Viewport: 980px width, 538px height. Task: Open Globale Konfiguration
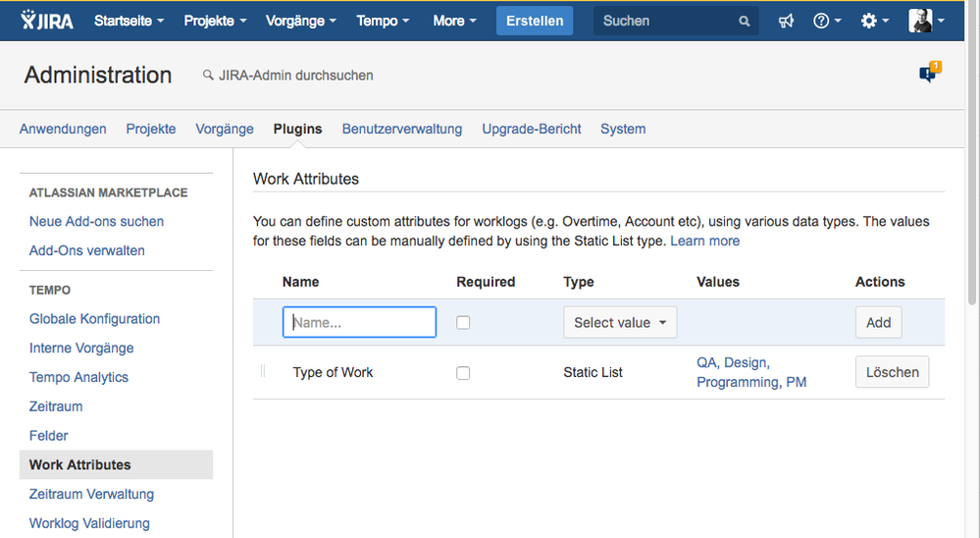pyautogui.click(x=94, y=319)
